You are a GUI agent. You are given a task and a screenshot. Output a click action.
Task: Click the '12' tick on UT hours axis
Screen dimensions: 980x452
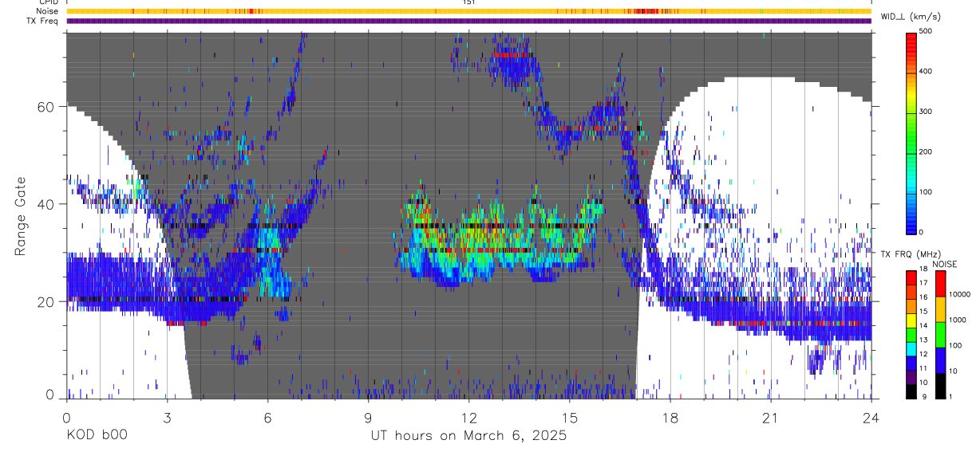pos(469,418)
